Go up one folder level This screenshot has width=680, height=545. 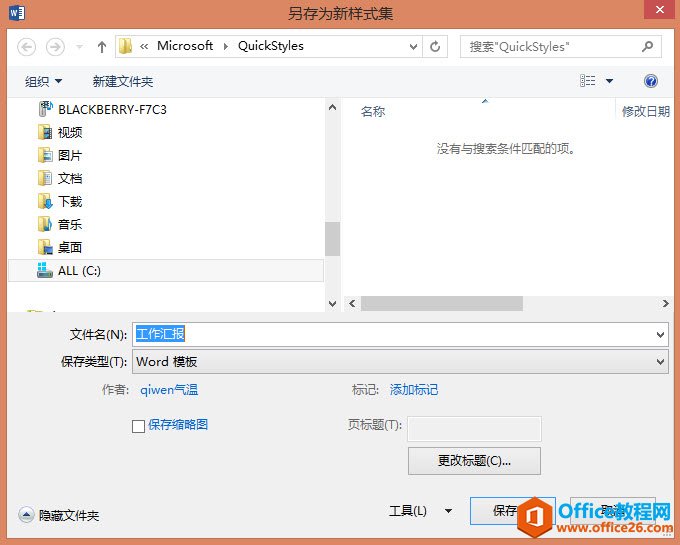102,46
